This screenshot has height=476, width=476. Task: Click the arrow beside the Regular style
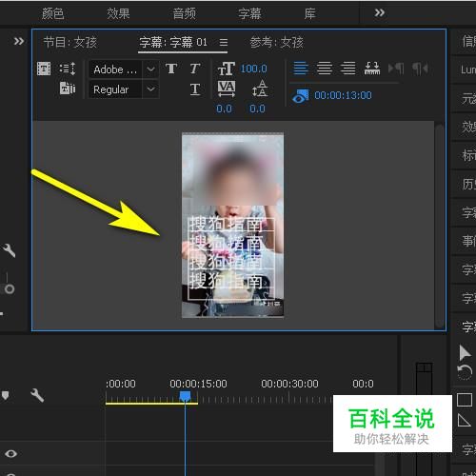pyautogui.click(x=150, y=89)
